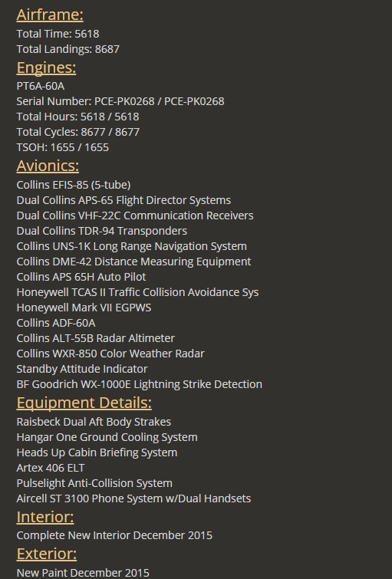392x579 pixels.
Task: Click the Dual Collins TDR-94 Transponders entry
Action: [x=102, y=231]
